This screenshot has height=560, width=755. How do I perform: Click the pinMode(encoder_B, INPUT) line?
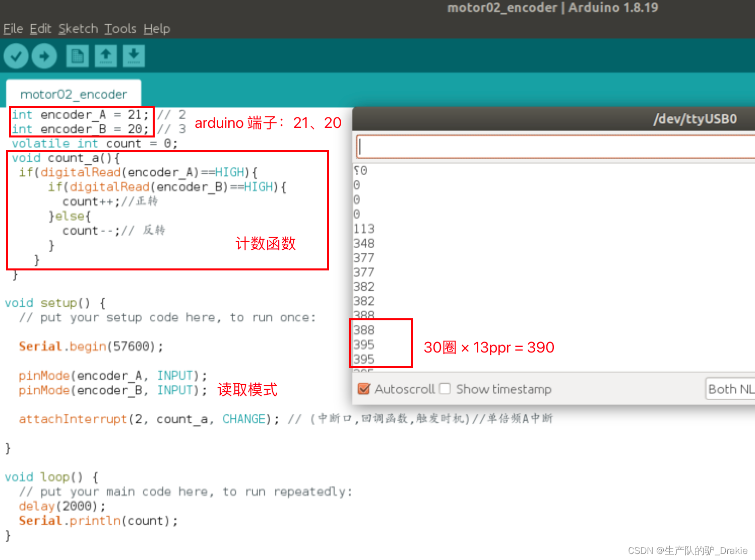(x=113, y=390)
